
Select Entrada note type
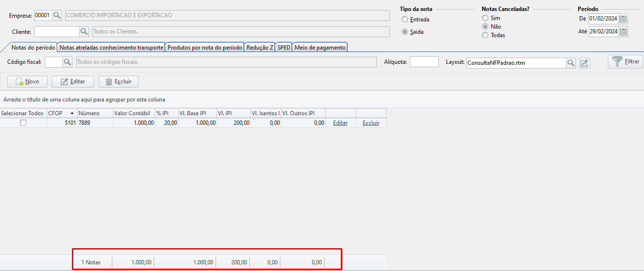pyautogui.click(x=405, y=20)
